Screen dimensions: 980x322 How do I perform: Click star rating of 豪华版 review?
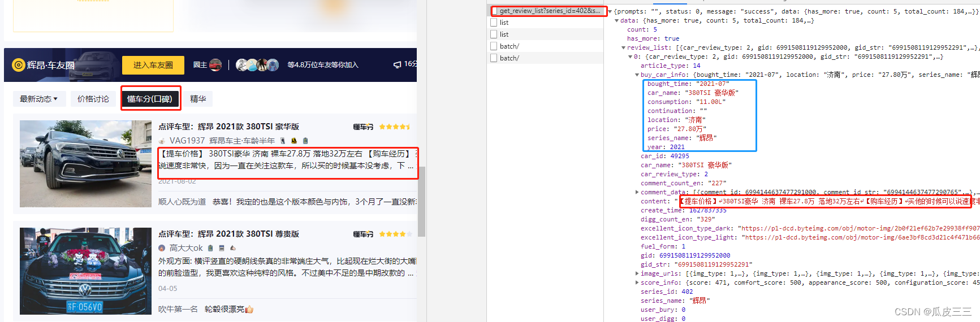pos(395,127)
